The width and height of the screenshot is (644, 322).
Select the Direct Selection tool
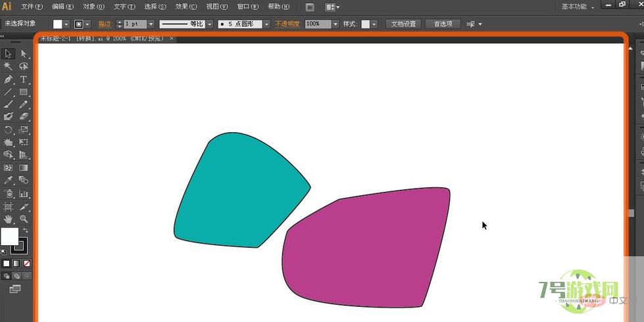pos(24,53)
